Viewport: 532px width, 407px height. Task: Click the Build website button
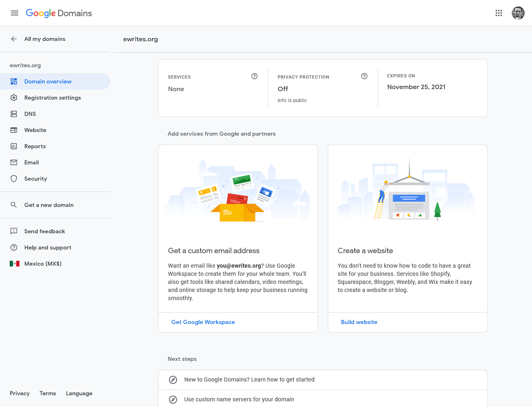[x=359, y=322]
